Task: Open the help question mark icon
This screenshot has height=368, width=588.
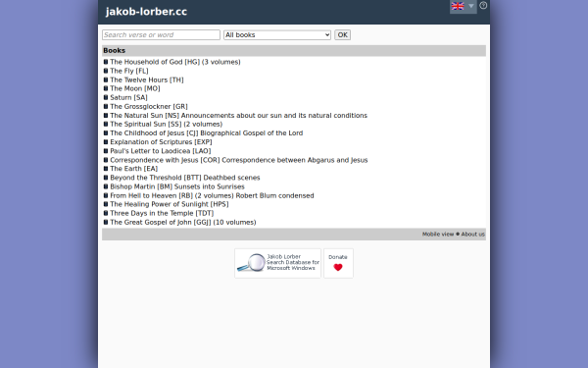Action: [x=483, y=5]
